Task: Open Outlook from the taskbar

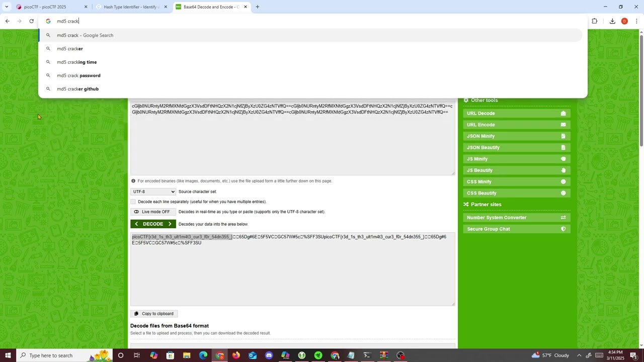Action: coord(253,355)
